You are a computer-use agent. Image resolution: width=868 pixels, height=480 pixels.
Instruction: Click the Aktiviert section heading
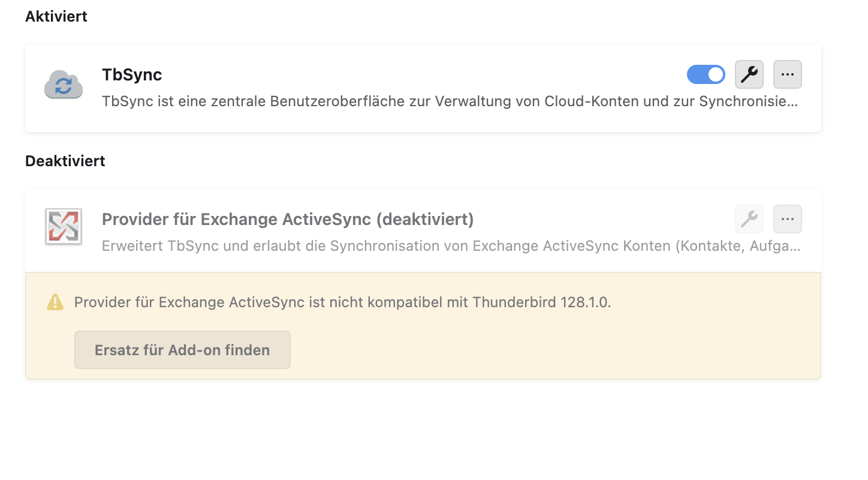click(56, 17)
